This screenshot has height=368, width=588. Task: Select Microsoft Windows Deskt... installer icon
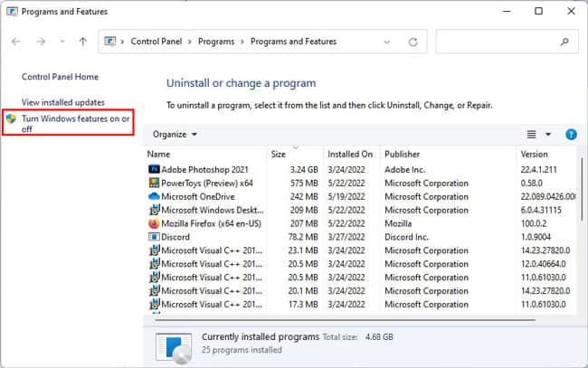pos(154,210)
